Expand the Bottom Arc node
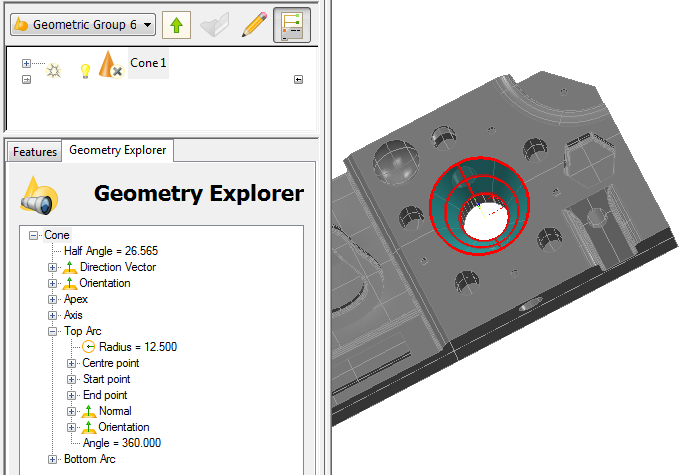 click(x=52, y=460)
